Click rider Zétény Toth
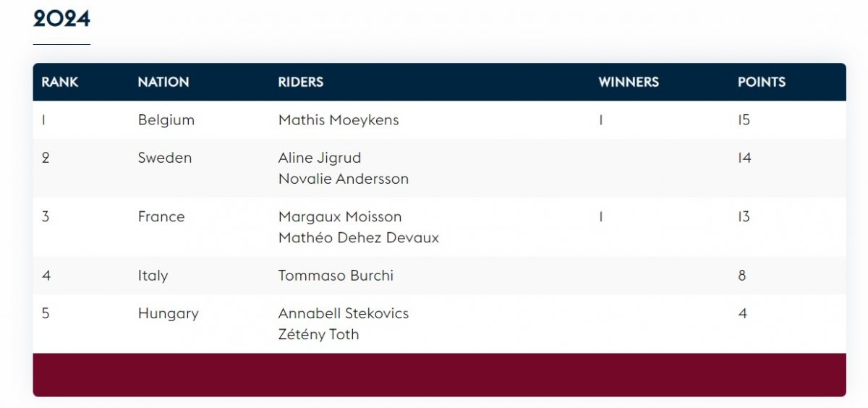 (x=318, y=334)
